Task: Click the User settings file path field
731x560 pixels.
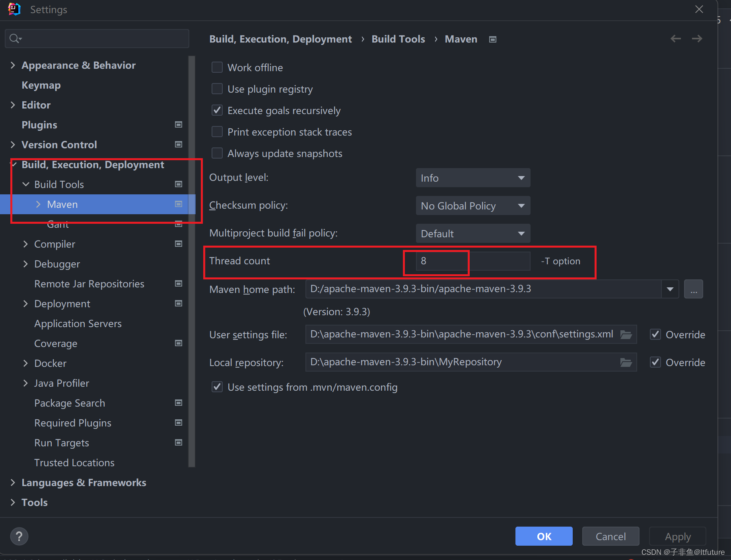Action: tap(471, 334)
